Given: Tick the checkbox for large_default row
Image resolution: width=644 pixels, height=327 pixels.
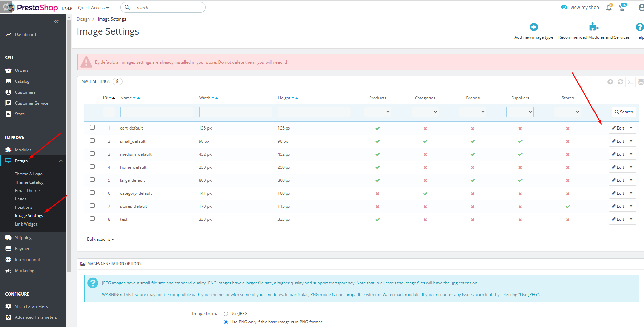Looking at the screenshot, I should (92, 180).
